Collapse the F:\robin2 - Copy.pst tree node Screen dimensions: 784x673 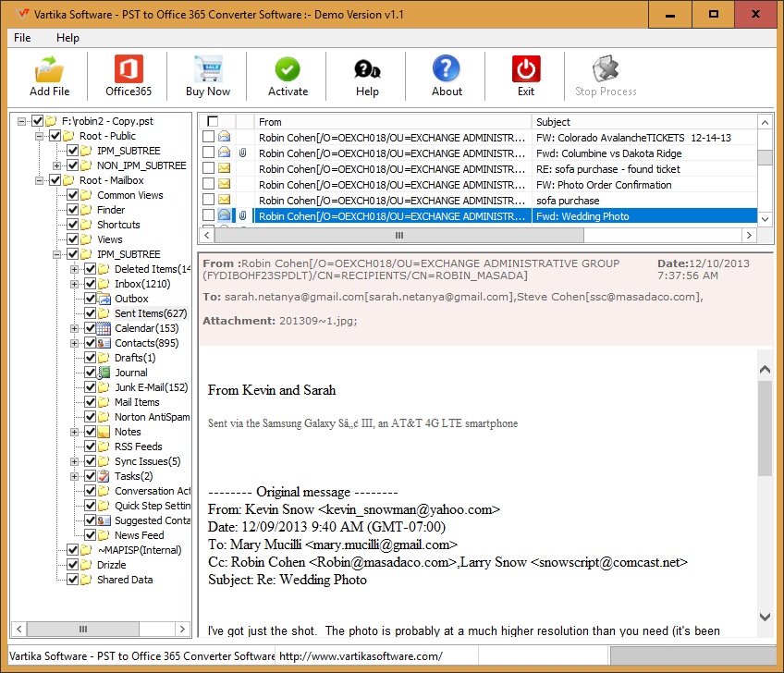tap(21, 121)
